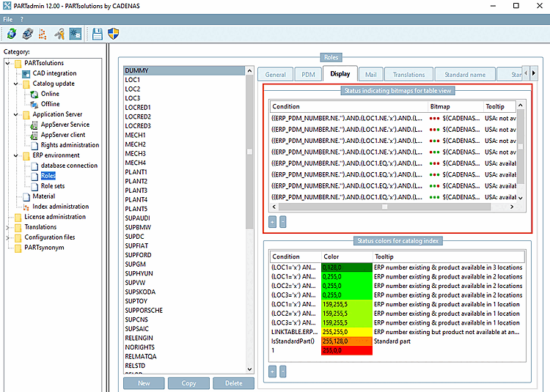Collapse the Catalog update tree node
Screen dimensions: 550x392
[x=16, y=84]
